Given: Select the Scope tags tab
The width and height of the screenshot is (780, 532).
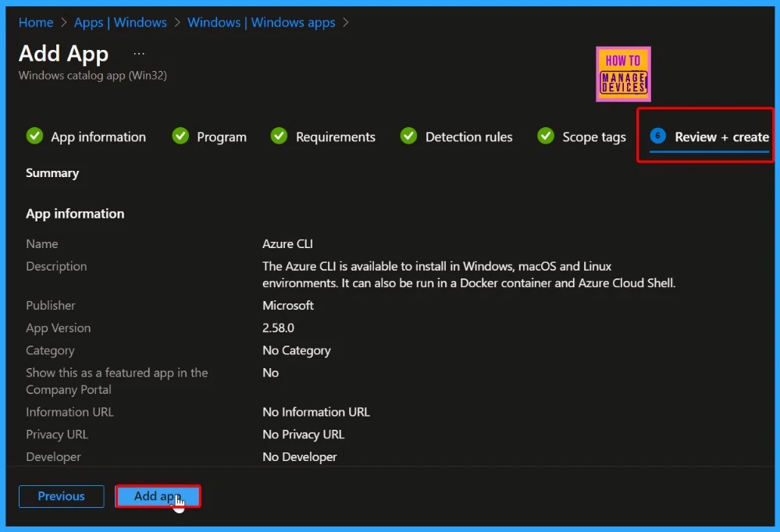Looking at the screenshot, I should [x=582, y=137].
